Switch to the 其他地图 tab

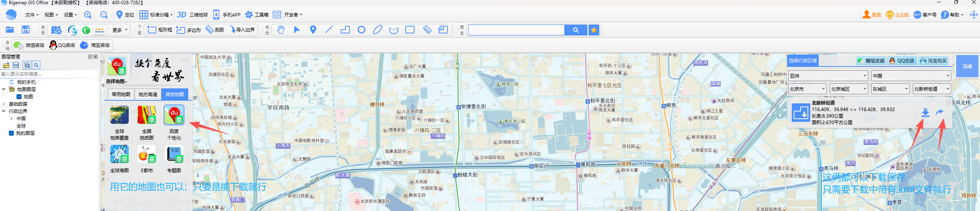click(175, 94)
